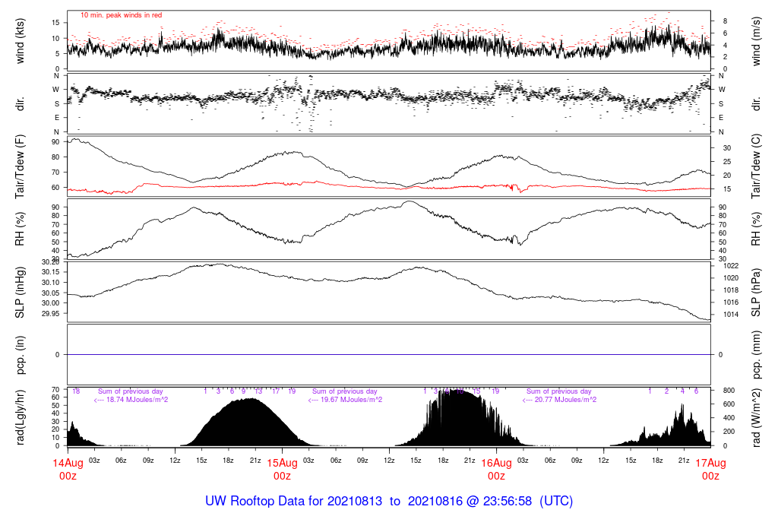Select the 'SLP (hPa)' axis label
The width and height of the screenshot is (778, 532).
click(756, 293)
